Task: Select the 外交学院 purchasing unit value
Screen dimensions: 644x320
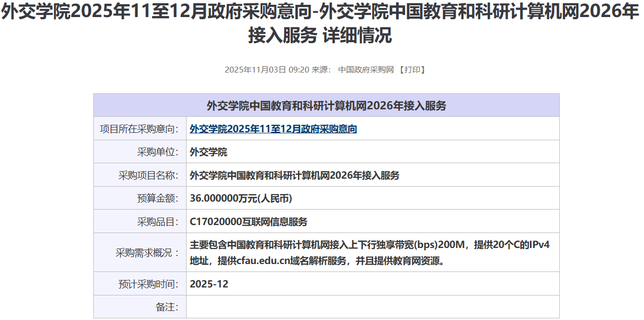Action: pyautogui.click(x=208, y=152)
